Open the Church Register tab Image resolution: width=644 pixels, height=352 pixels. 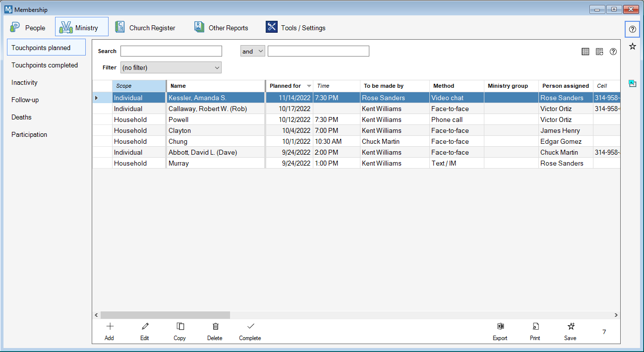(x=145, y=28)
